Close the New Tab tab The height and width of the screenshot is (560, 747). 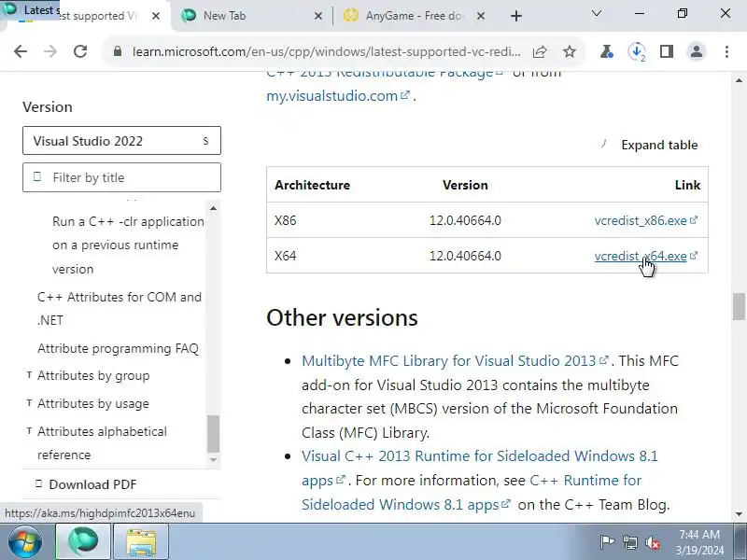(x=318, y=16)
